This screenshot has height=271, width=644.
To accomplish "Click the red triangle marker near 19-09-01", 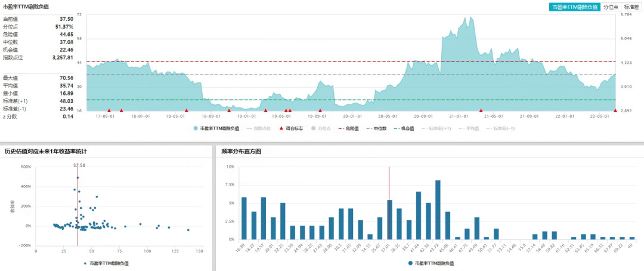I will click(320, 110).
